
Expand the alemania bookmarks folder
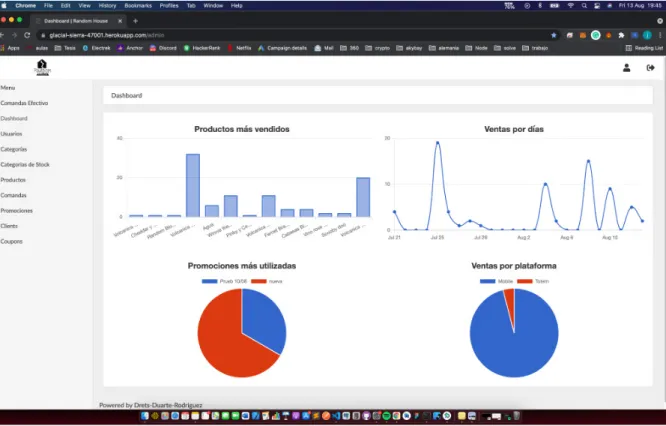tap(444, 48)
